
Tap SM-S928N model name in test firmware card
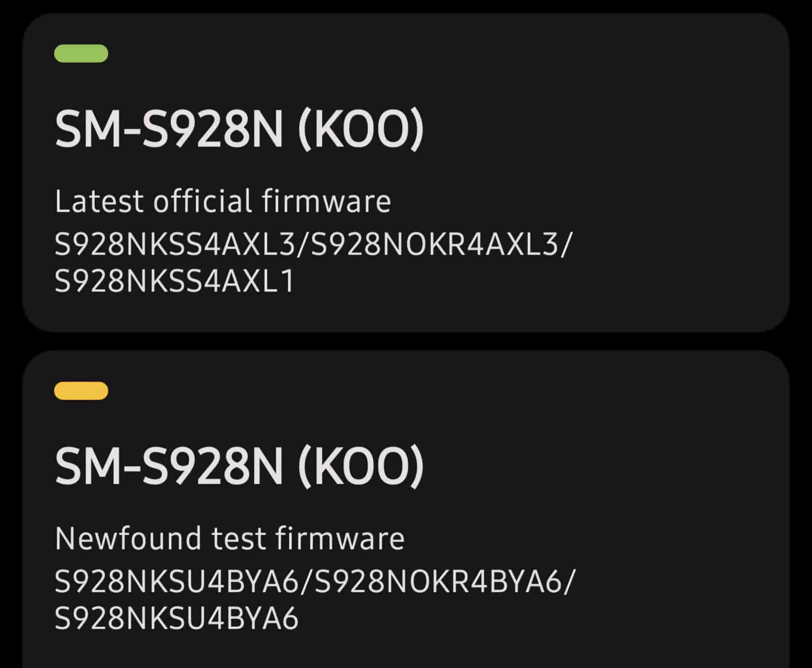point(170,466)
